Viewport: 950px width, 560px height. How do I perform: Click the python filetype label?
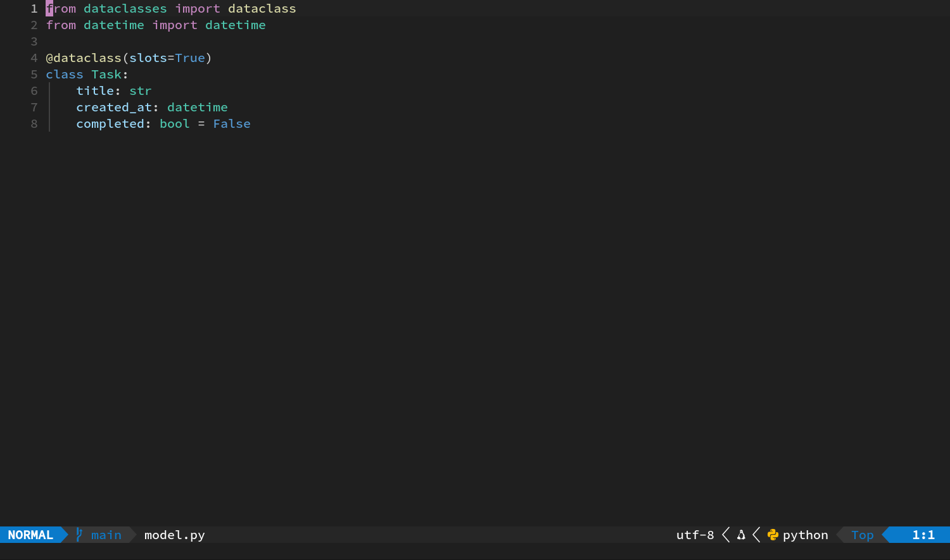coord(806,535)
